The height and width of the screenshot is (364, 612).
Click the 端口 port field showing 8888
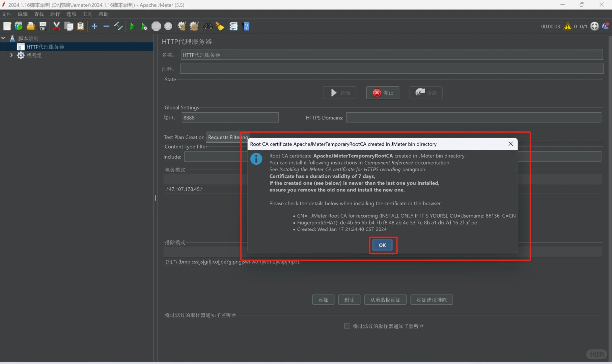tap(230, 118)
